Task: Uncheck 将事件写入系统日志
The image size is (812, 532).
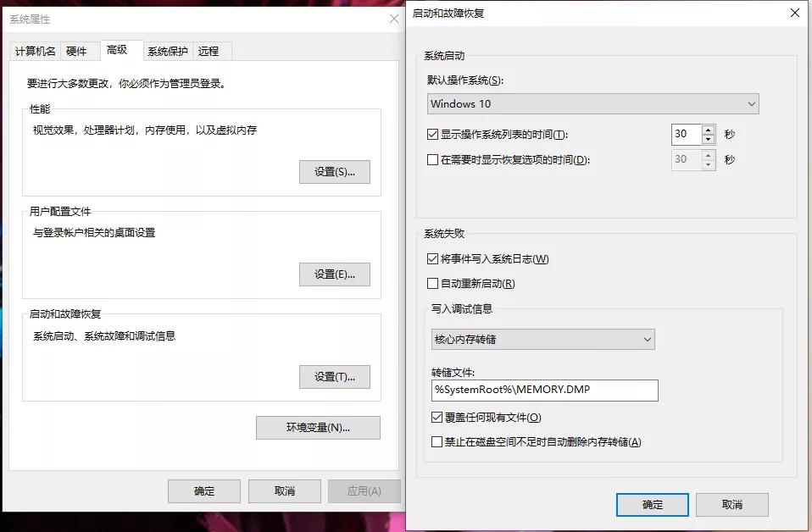Action: point(433,259)
